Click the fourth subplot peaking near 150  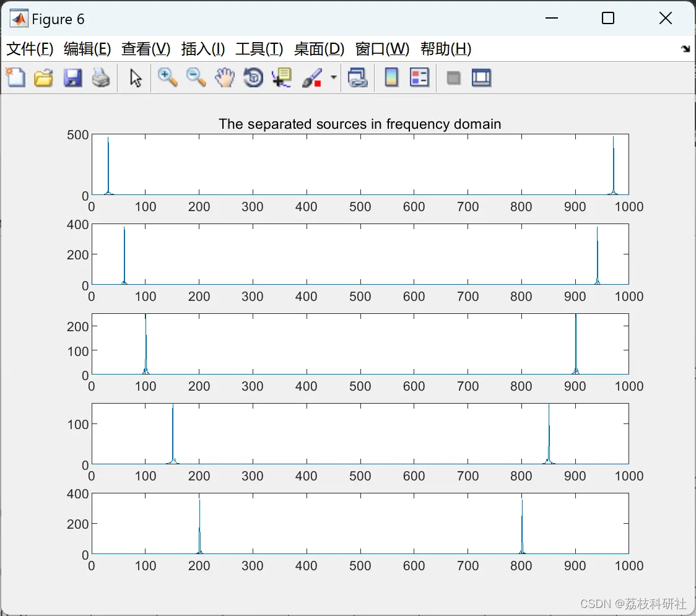click(x=360, y=433)
